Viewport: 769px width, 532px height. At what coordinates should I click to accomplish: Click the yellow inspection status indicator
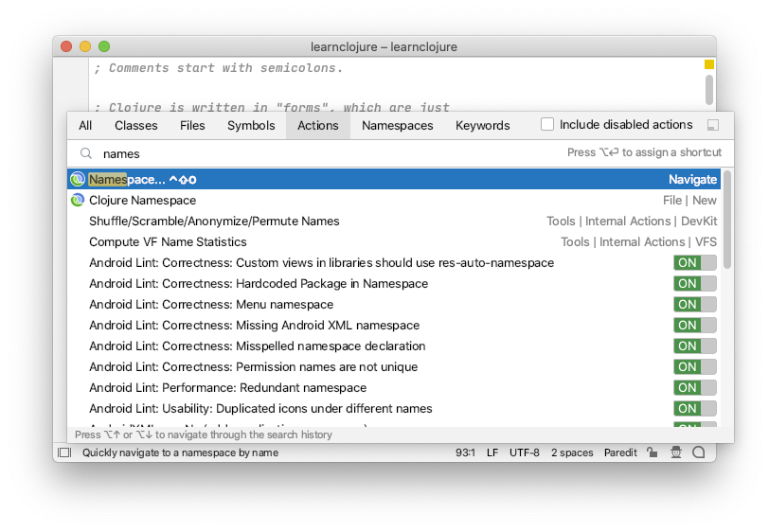709,64
